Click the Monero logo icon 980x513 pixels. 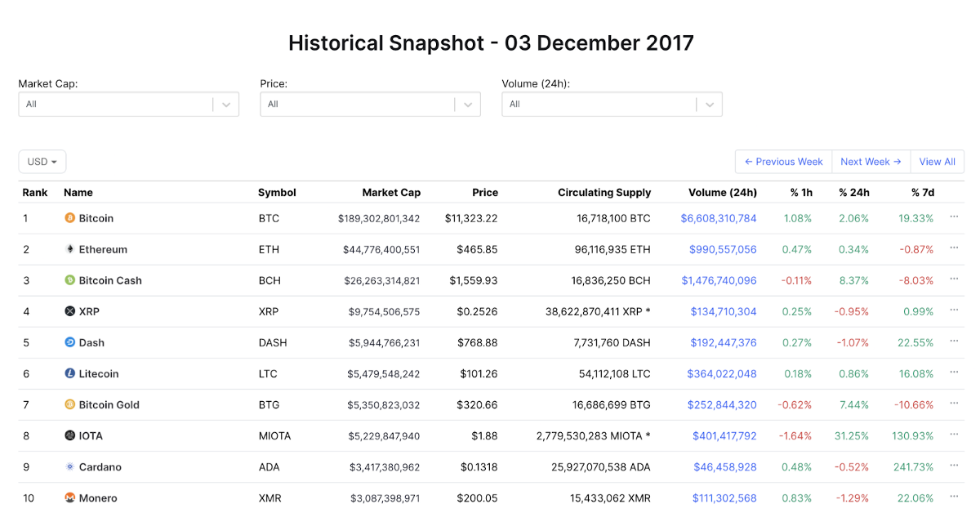click(x=69, y=497)
